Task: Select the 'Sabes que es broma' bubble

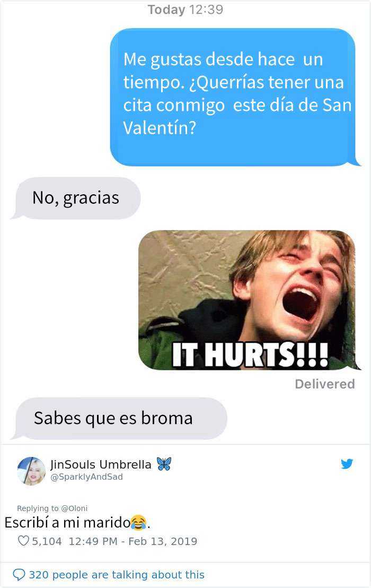Action: (119, 418)
